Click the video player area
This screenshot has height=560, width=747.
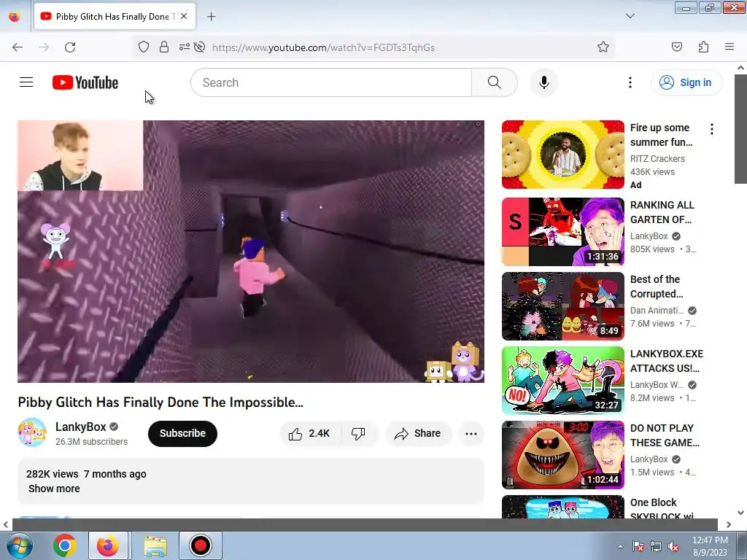tap(251, 252)
